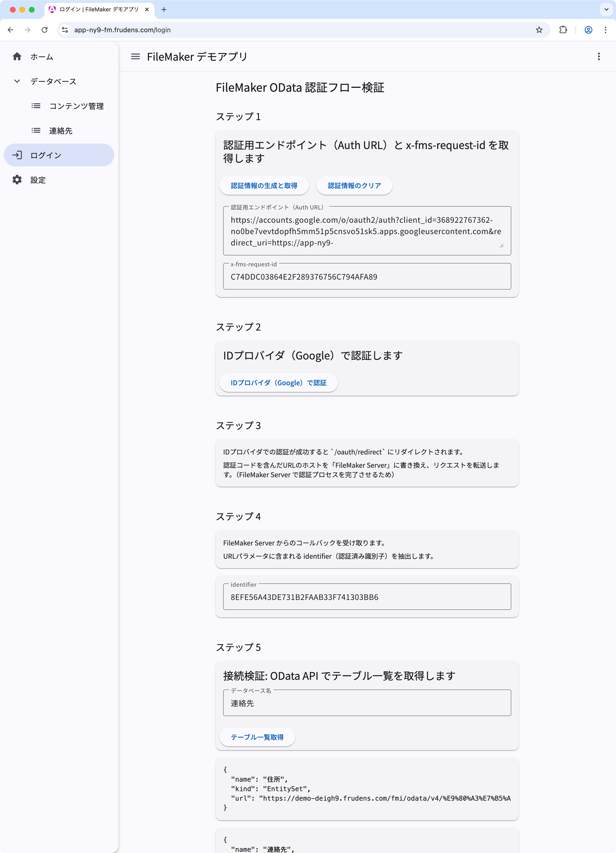Click the browser address bar URL
This screenshot has width=616, height=853.
122,30
